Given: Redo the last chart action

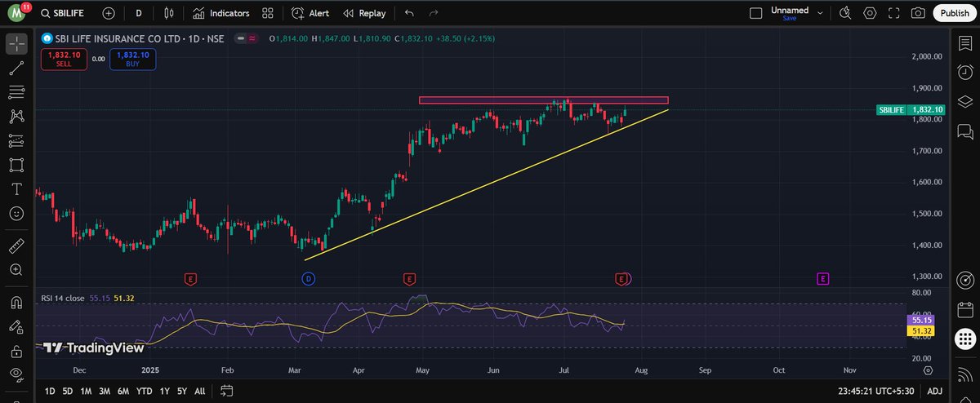Looking at the screenshot, I should [434, 13].
